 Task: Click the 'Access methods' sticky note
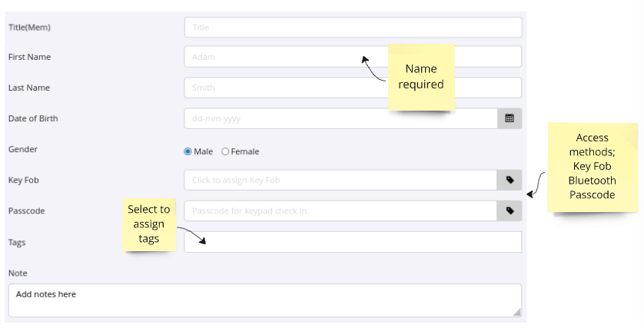(x=592, y=167)
